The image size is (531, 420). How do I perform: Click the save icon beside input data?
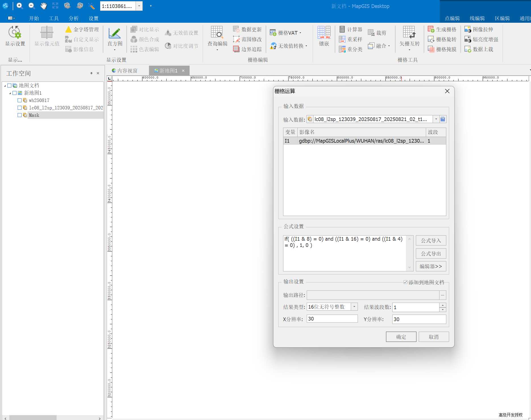pyautogui.click(x=443, y=119)
